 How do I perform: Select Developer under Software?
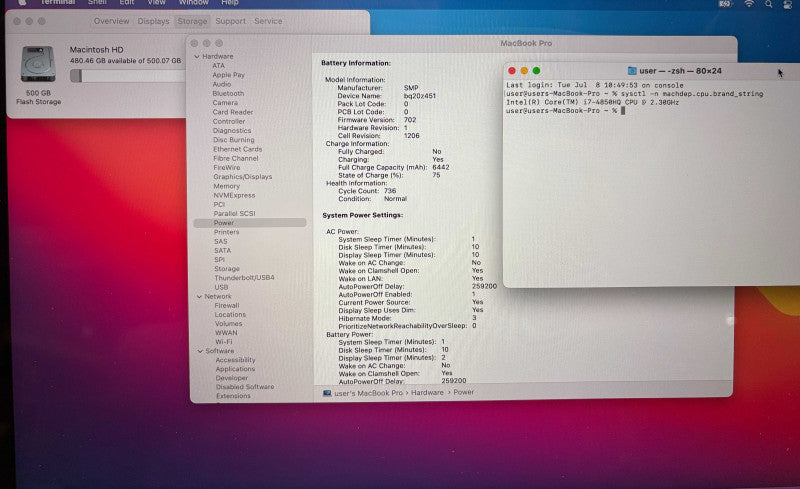tap(232, 378)
